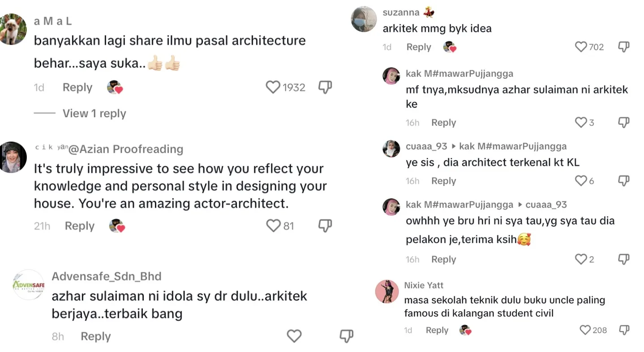Dislike the Advensafe_Sdn_Bhd comment

[x=346, y=336]
